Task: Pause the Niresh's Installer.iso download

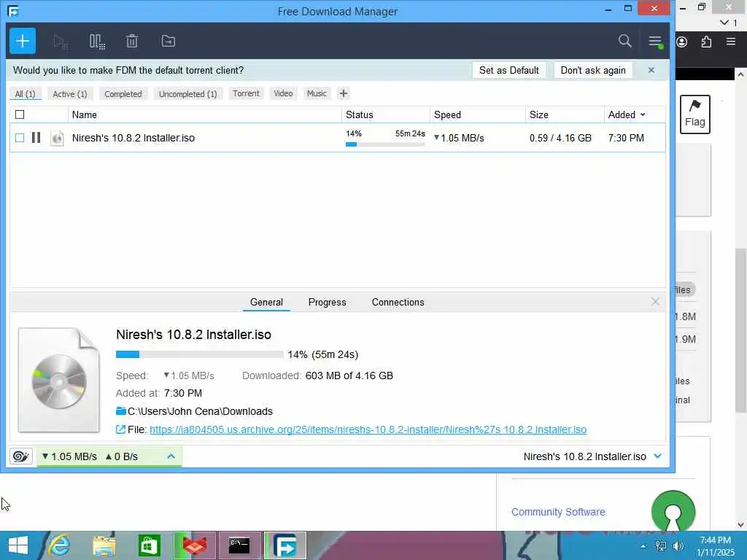Action: [36, 138]
